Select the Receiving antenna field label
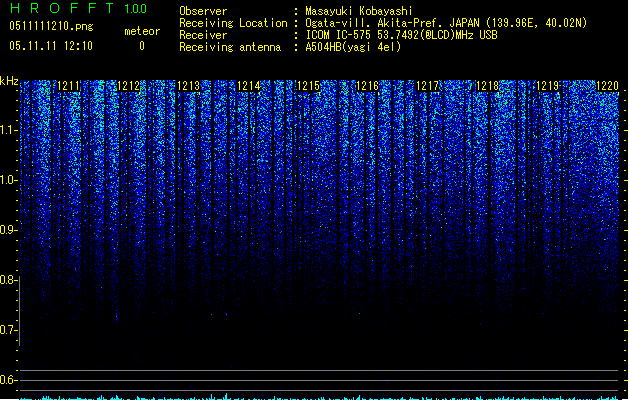 click(x=230, y=47)
